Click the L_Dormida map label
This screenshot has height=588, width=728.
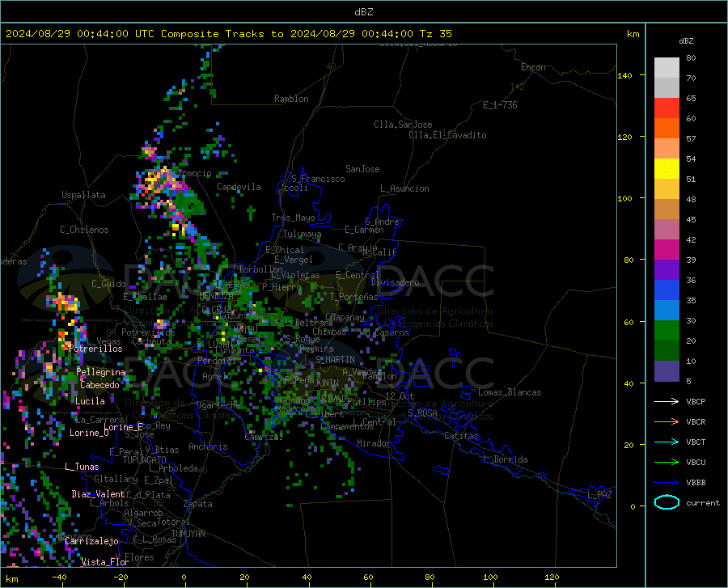coord(506,459)
